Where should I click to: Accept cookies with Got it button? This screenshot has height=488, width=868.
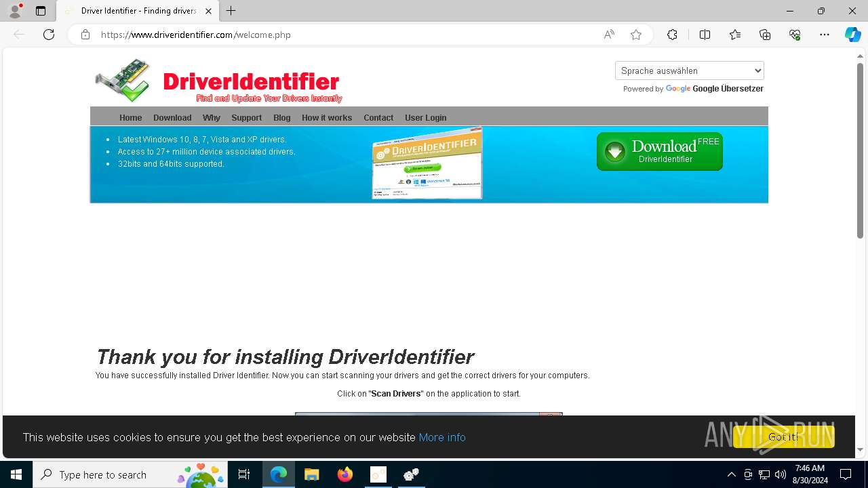pos(783,437)
